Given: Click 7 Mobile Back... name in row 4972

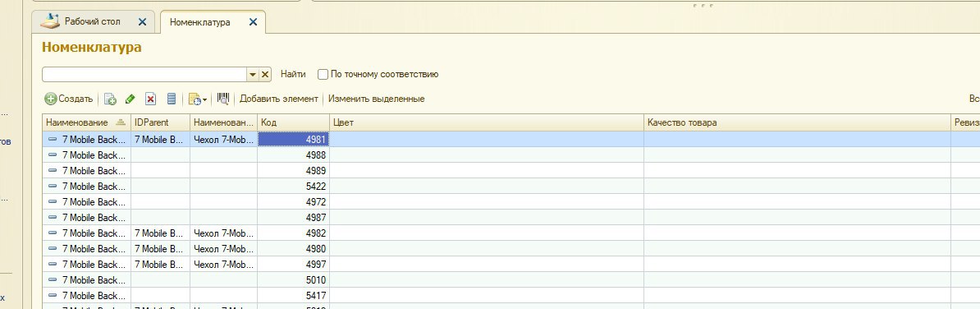Looking at the screenshot, I should pyautogui.click(x=94, y=202).
